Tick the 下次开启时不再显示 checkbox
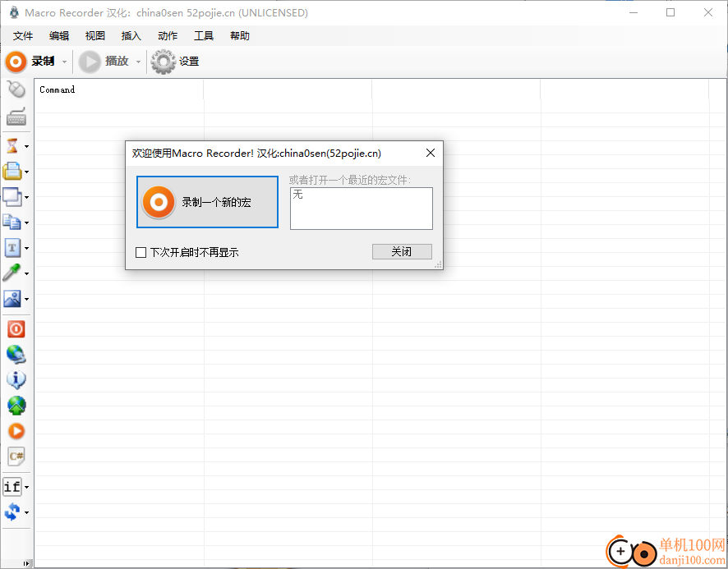 pos(141,252)
